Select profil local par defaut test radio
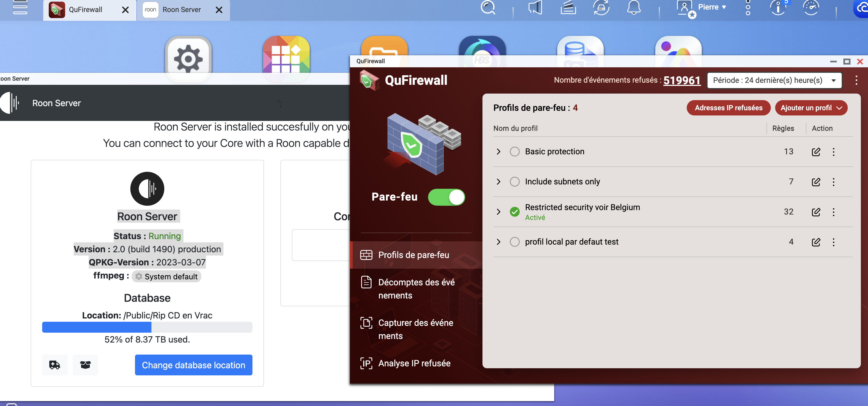 [x=515, y=242]
